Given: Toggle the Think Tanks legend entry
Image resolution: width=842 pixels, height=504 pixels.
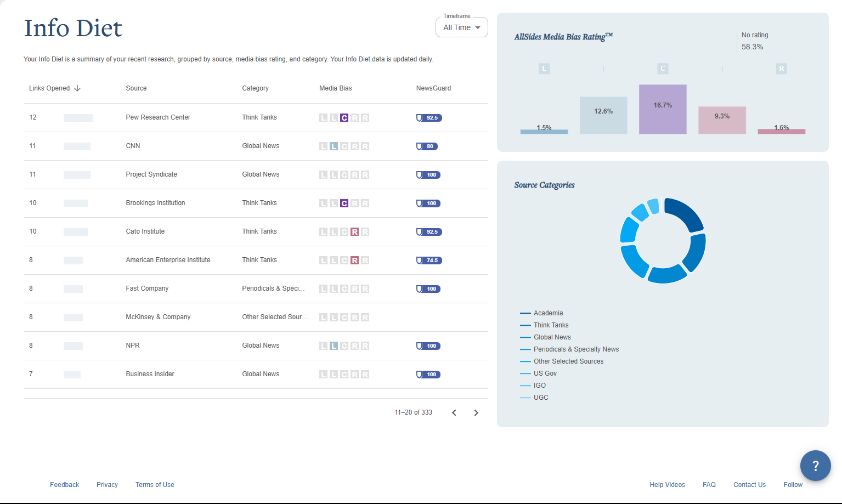Looking at the screenshot, I should coord(544,325).
